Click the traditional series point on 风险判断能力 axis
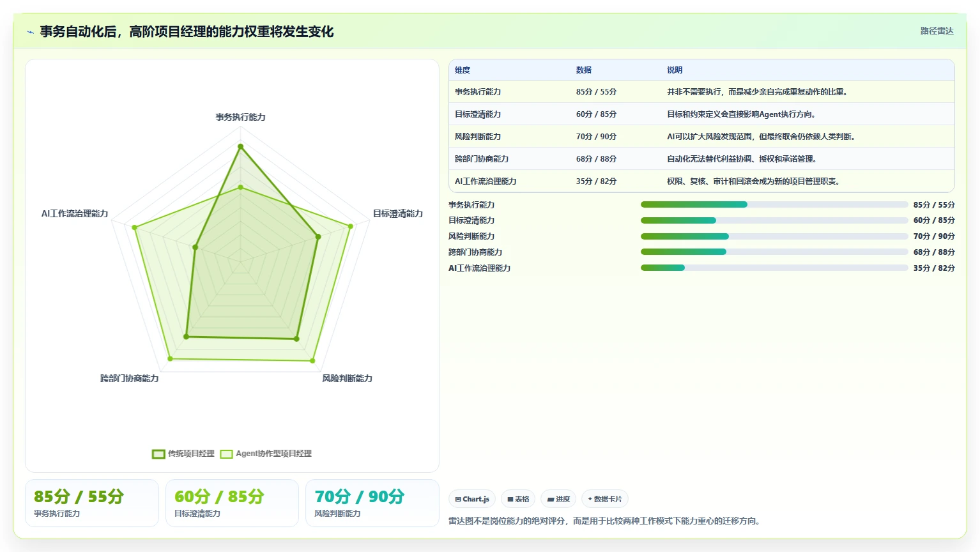Image resolution: width=980 pixels, height=552 pixels. point(296,339)
